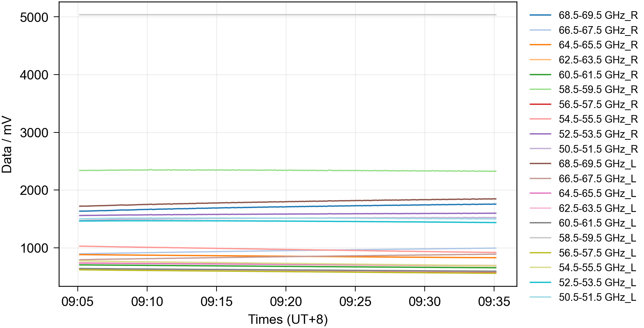Image resolution: width=644 pixels, height=328 pixels.
Task: Click the orange swatch for 64.5-65.5 GHz_R
Action: [540, 45]
